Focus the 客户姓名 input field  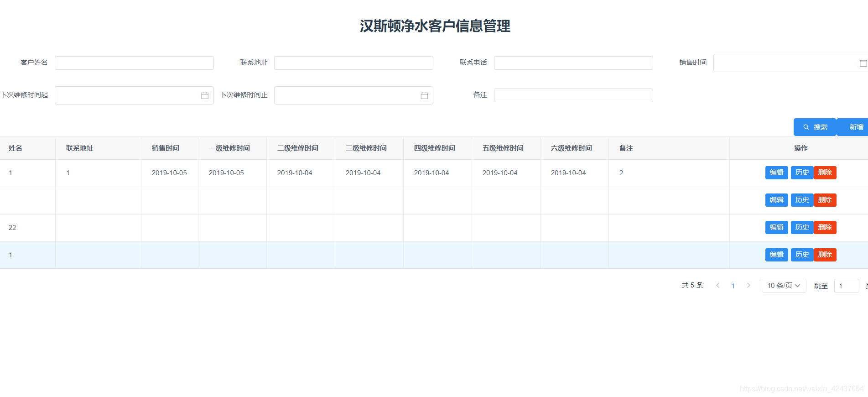[134, 63]
